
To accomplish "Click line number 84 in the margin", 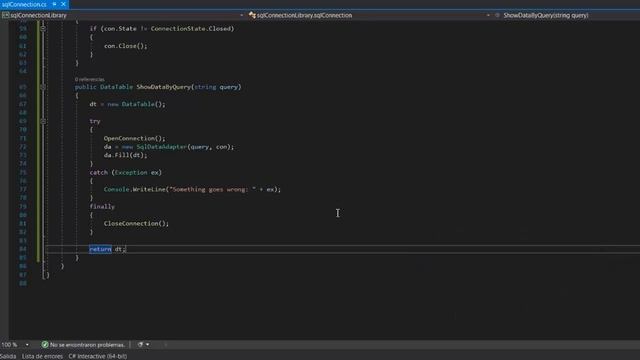I will click(22, 249).
